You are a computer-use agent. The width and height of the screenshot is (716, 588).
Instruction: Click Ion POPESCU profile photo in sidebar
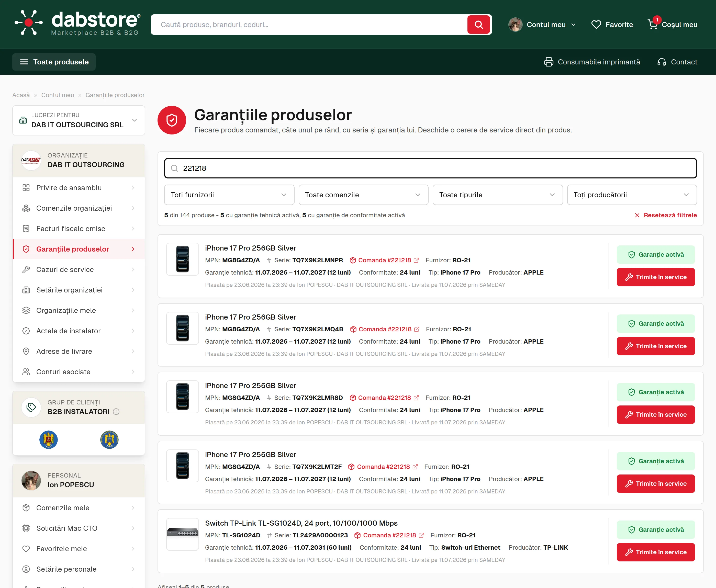click(x=31, y=480)
